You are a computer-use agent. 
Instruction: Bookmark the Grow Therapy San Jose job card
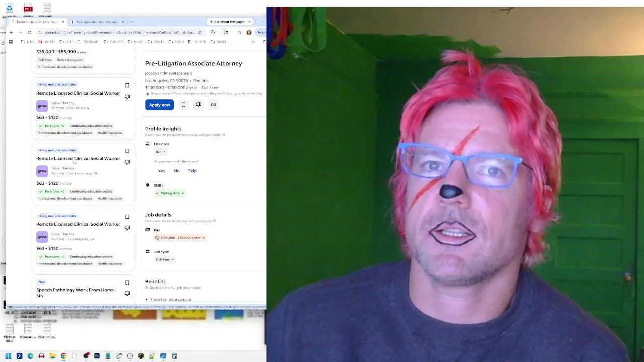(127, 85)
